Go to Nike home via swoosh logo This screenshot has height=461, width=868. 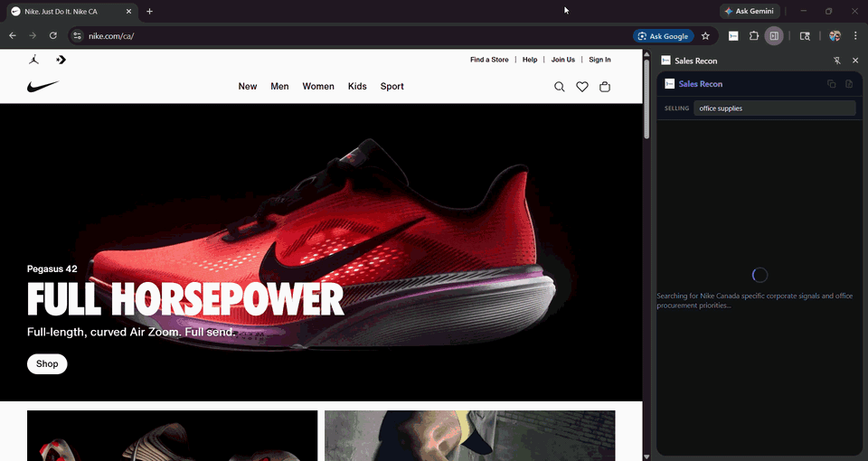[x=42, y=87]
